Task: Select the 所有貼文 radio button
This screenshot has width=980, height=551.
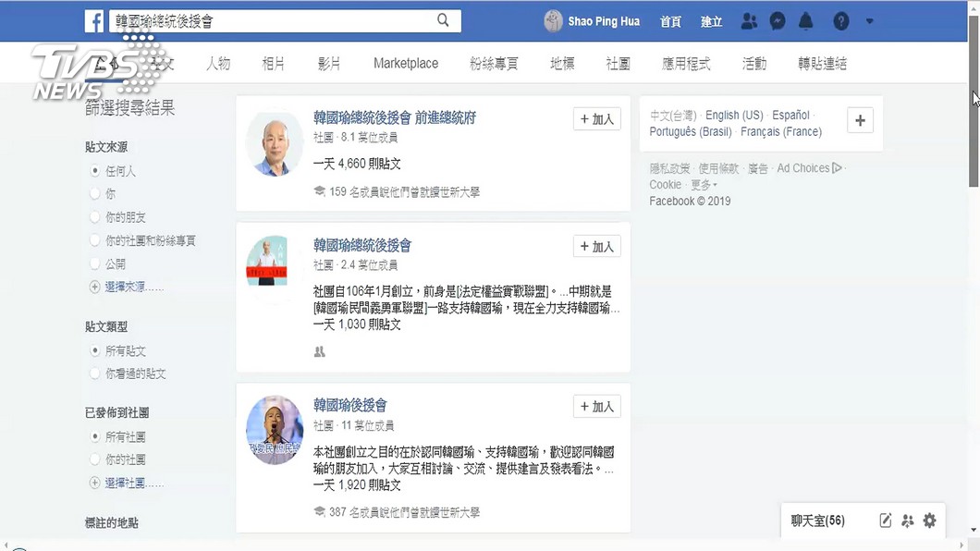Action: 95,350
